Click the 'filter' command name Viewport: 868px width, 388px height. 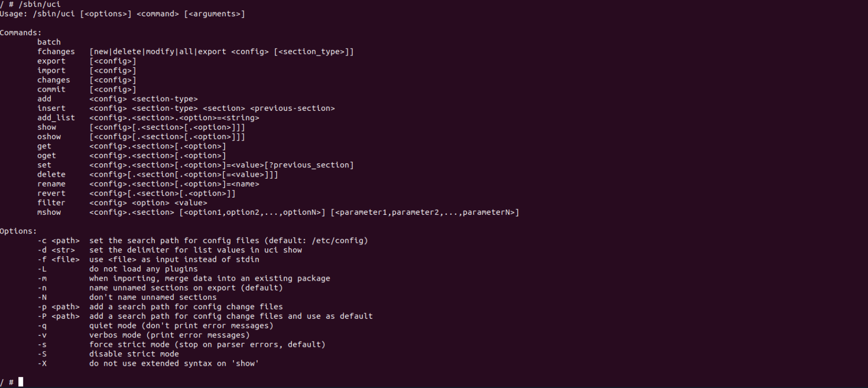click(51, 203)
